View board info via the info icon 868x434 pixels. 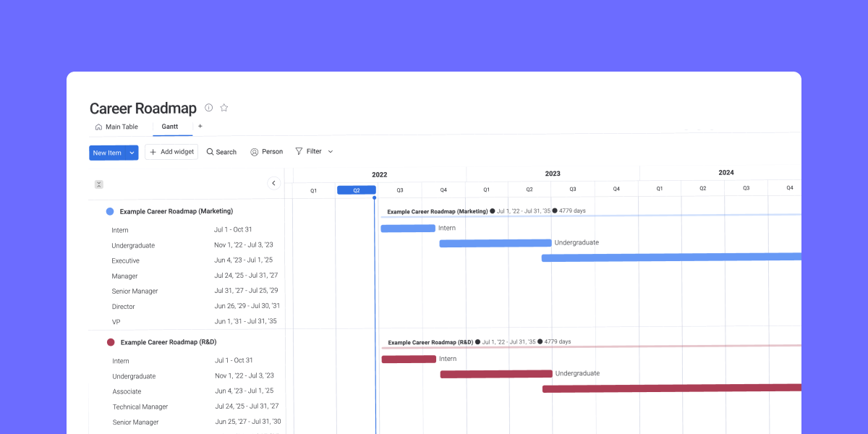[x=208, y=107]
